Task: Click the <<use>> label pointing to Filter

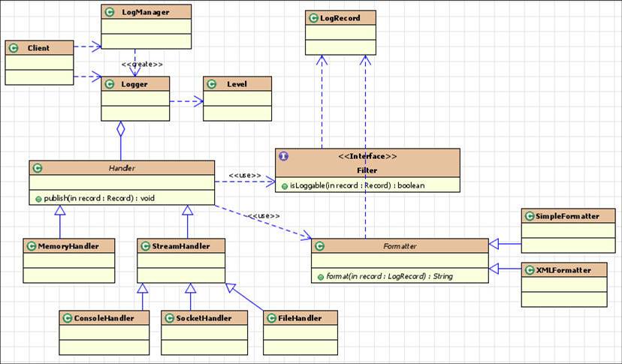Action: [245, 175]
